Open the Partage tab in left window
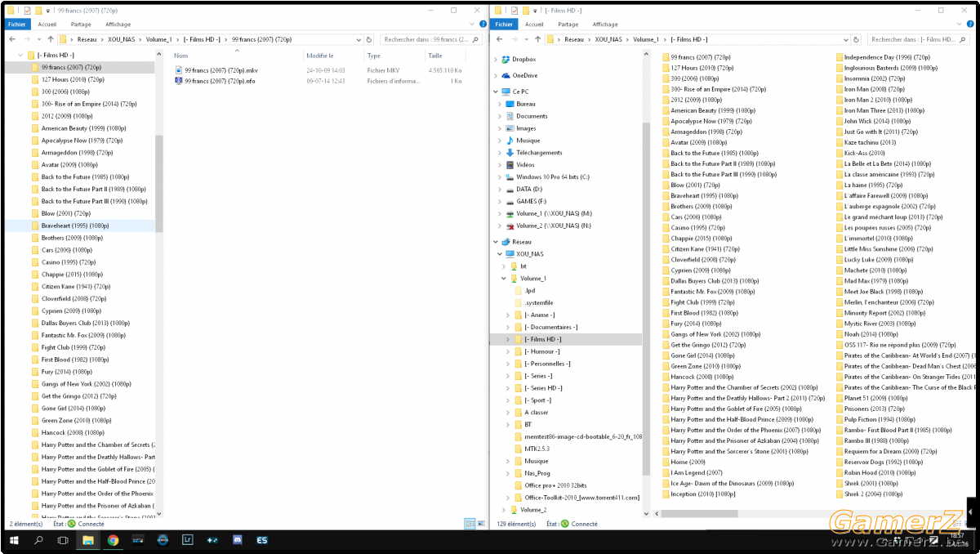 click(80, 25)
